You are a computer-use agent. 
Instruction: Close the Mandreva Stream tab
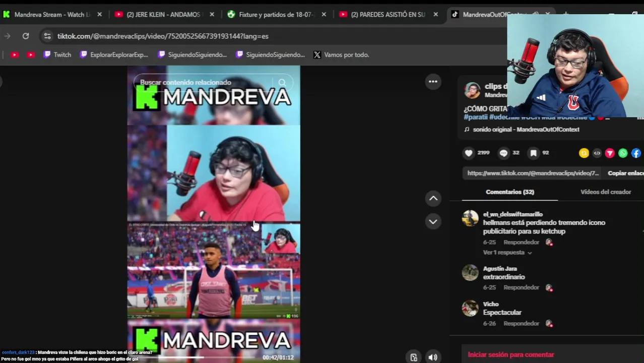coord(99,15)
